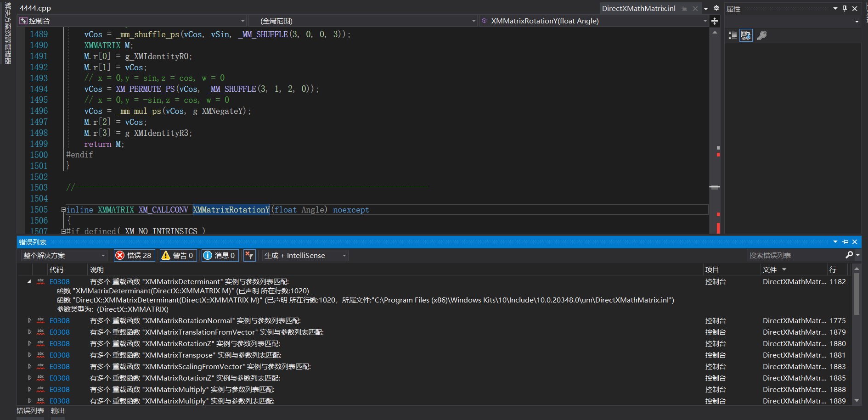This screenshot has height=420, width=868.
Task: Open the Properties panel title 属性
Action: click(733, 9)
